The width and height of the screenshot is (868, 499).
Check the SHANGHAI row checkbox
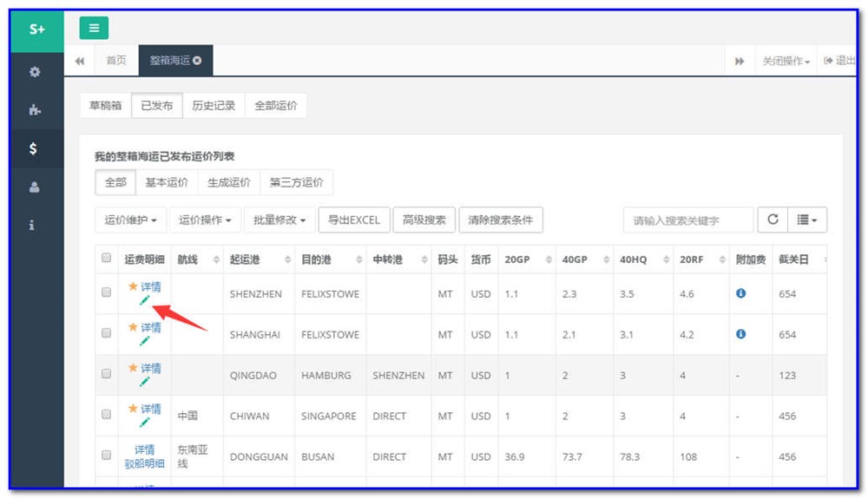click(106, 333)
